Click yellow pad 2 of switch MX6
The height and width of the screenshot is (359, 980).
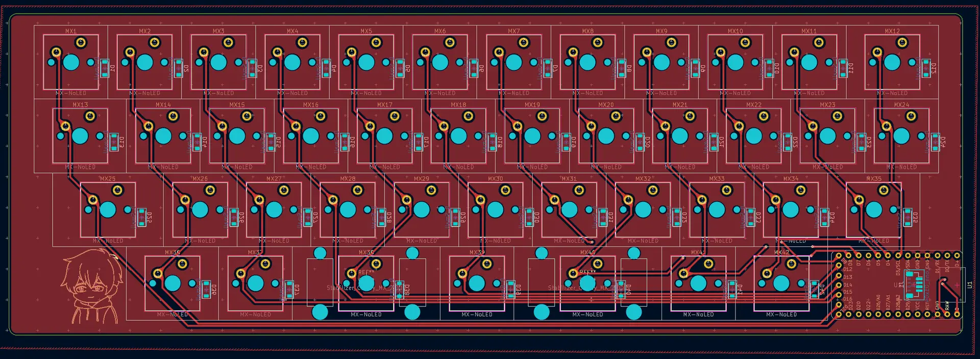click(x=450, y=43)
